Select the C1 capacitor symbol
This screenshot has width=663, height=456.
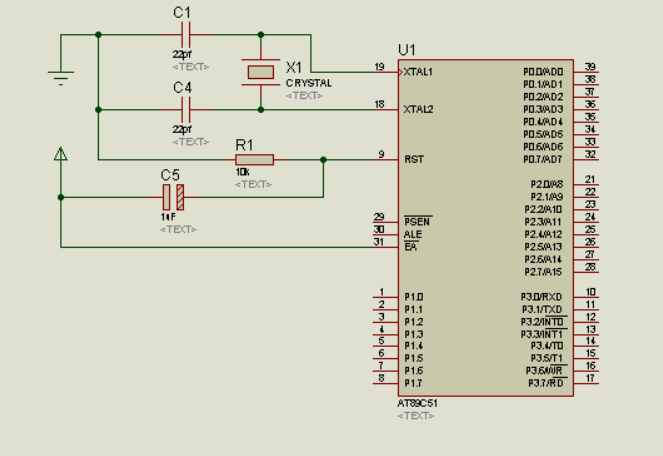point(186,35)
